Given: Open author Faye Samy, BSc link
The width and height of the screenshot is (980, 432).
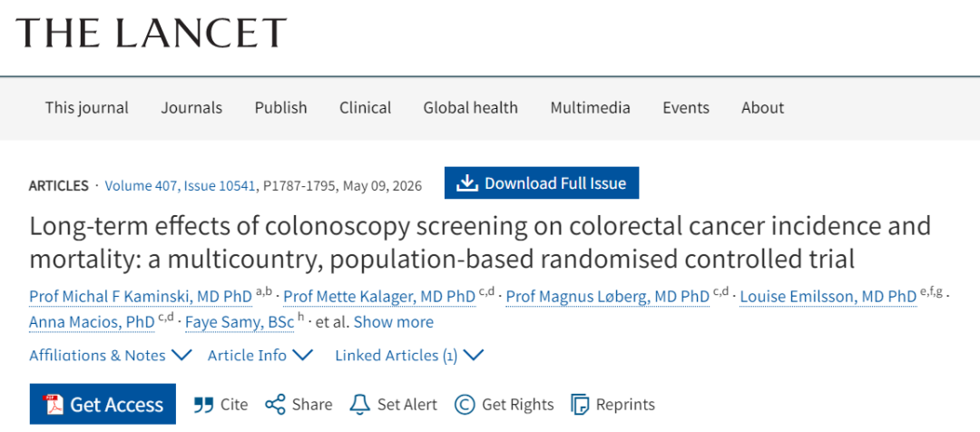Looking at the screenshot, I should pyautogui.click(x=240, y=322).
